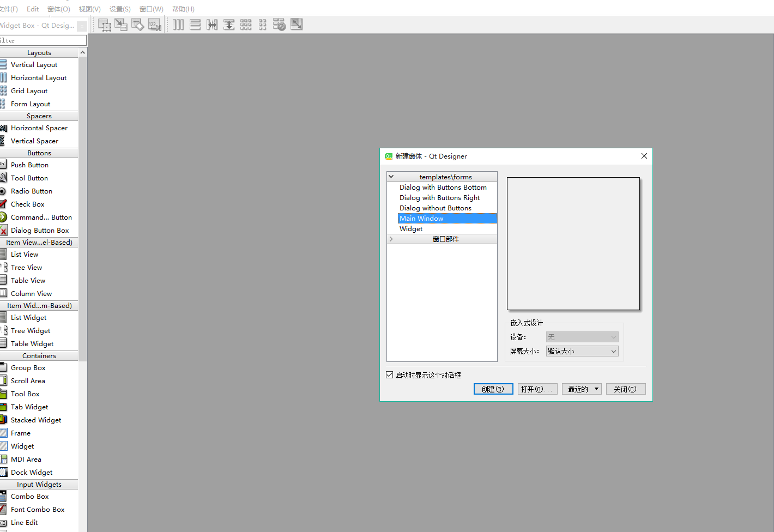
Task: Select the Edit Tab Order mode icon
Action: (154, 24)
